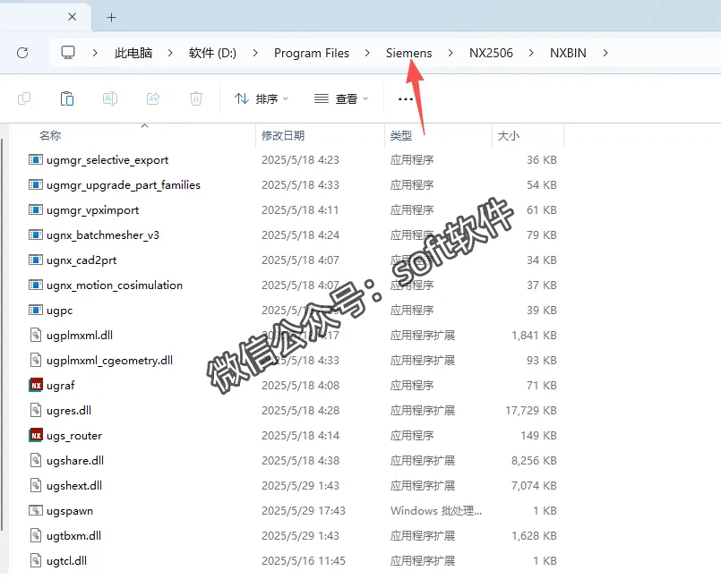Select the ugtbxm.dll file icon

point(36,535)
